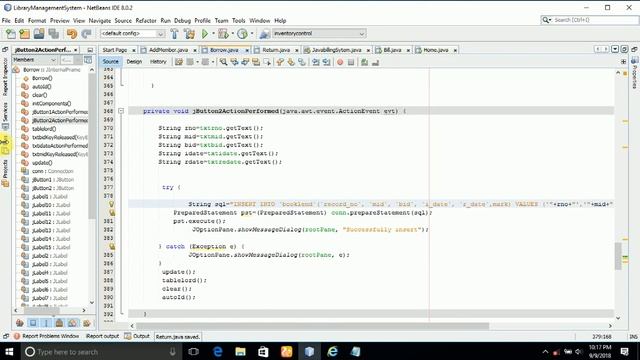The width and height of the screenshot is (640, 360).
Task: Click the Shift Line Left icon
Action: point(316,62)
